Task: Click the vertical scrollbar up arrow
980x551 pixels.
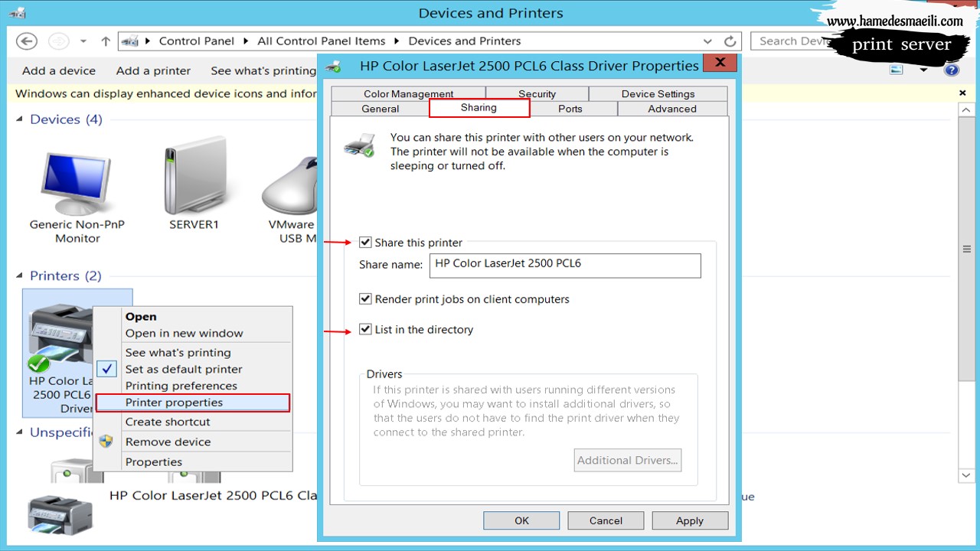Action: pos(966,111)
